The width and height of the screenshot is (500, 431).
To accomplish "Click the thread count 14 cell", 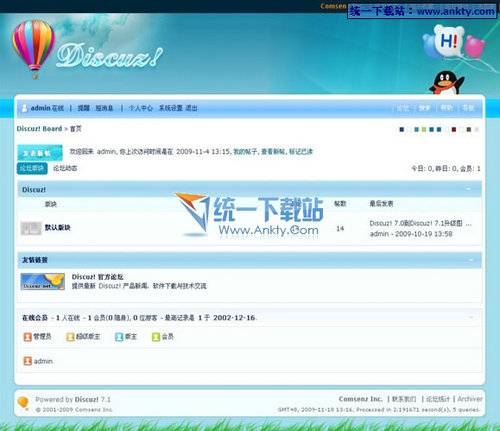I will [340, 229].
